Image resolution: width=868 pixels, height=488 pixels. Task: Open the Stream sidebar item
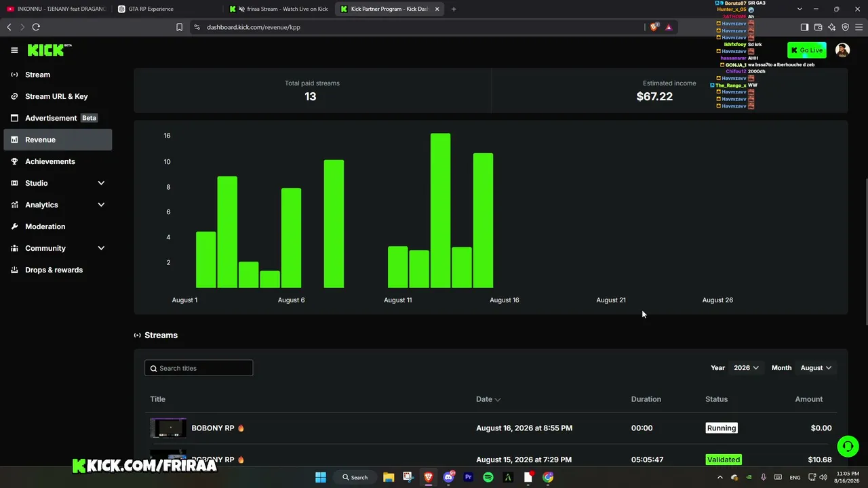click(x=58, y=75)
